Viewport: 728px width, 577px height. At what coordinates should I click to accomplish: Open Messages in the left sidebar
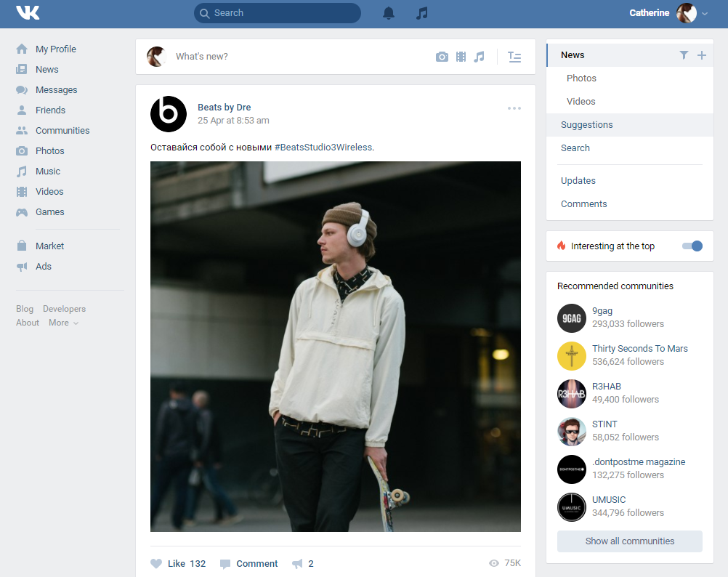pos(56,90)
